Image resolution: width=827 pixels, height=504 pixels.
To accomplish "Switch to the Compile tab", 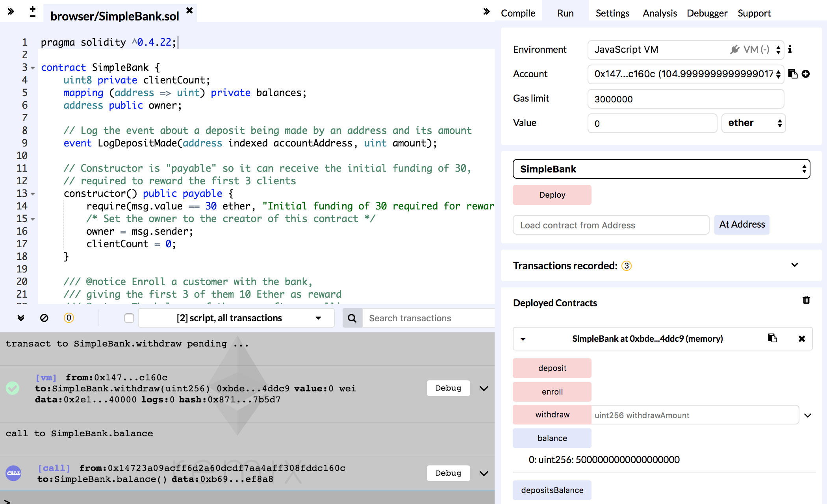I will point(518,13).
